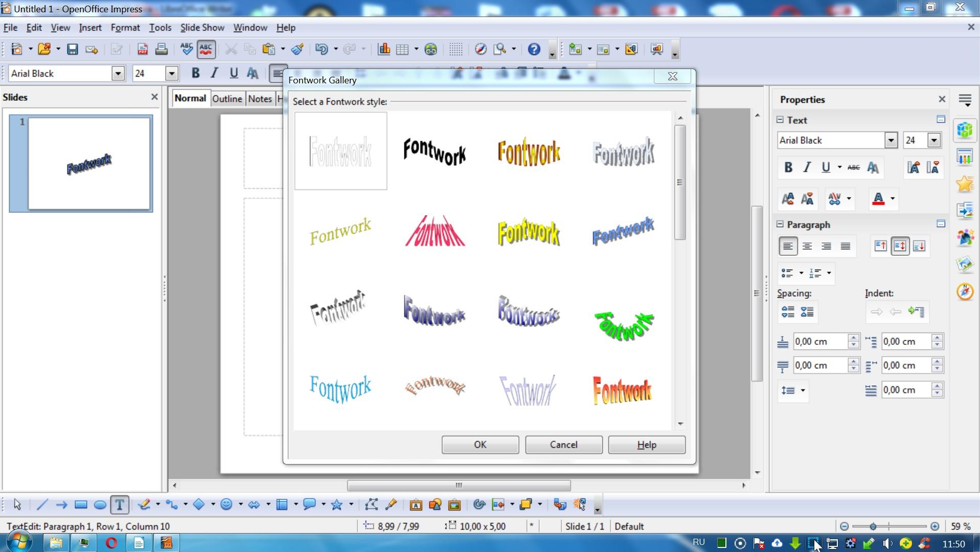This screenshot has height=552, width=980.
Task: Open sidebar Custom Animation star icon
Action: 965,183
